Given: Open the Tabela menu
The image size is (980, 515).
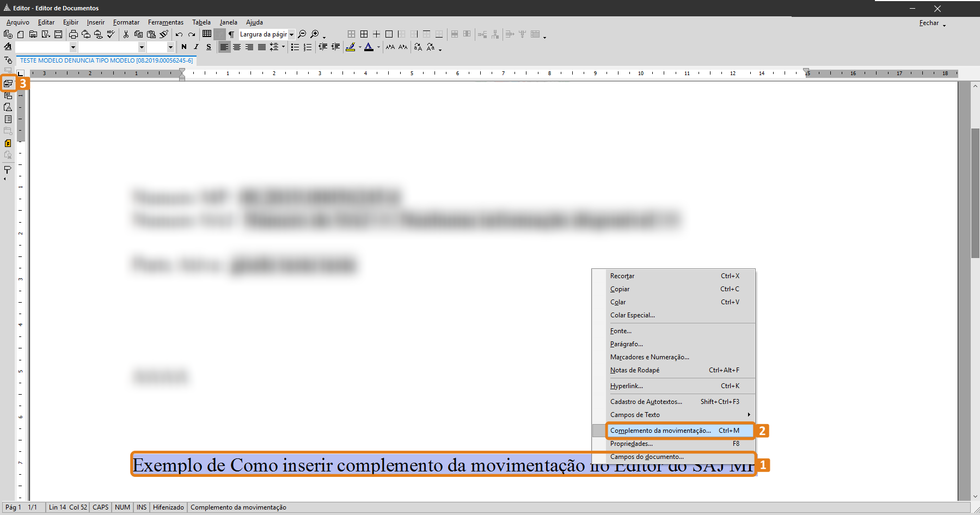Looking at the screenshot, I should (x=201, y=22).
